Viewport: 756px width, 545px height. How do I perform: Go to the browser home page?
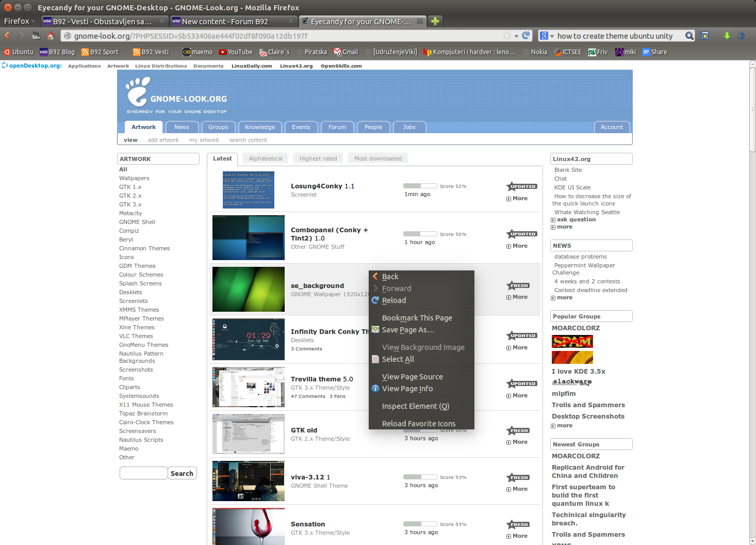coord(50,36)
